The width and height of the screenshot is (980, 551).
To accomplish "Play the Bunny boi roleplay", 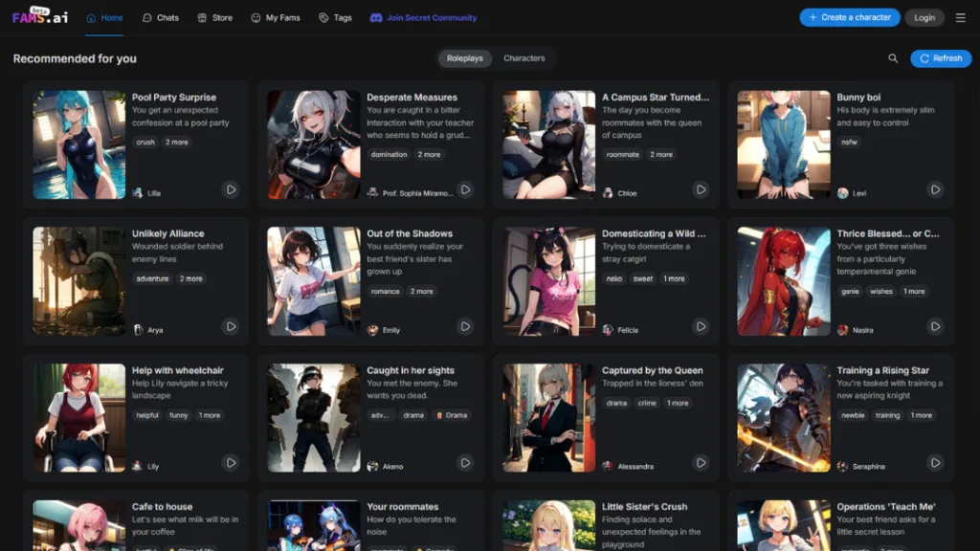I will click(x=935, y=189).
